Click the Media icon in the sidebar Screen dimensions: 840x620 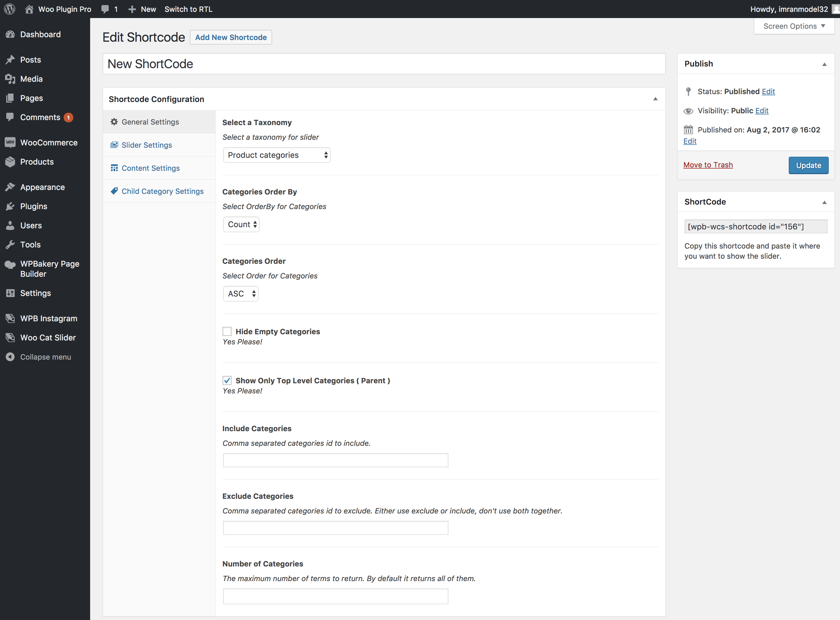tap(10, 79)
